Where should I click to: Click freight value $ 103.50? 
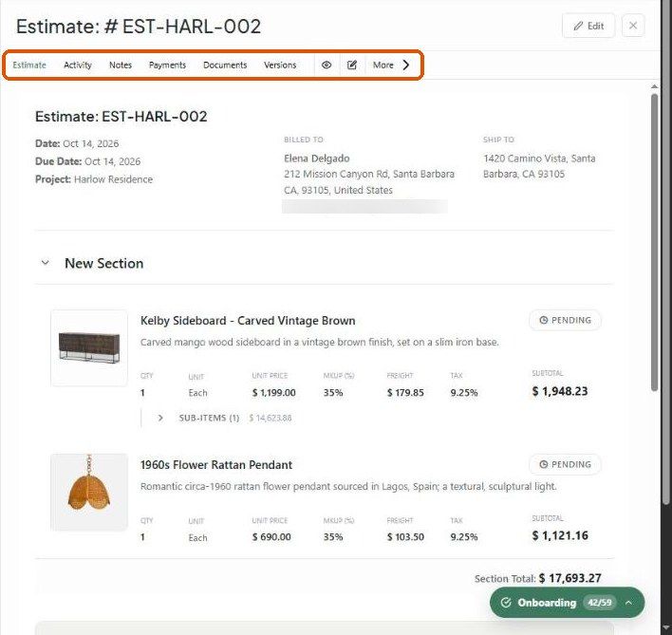[x=405, y=537]
